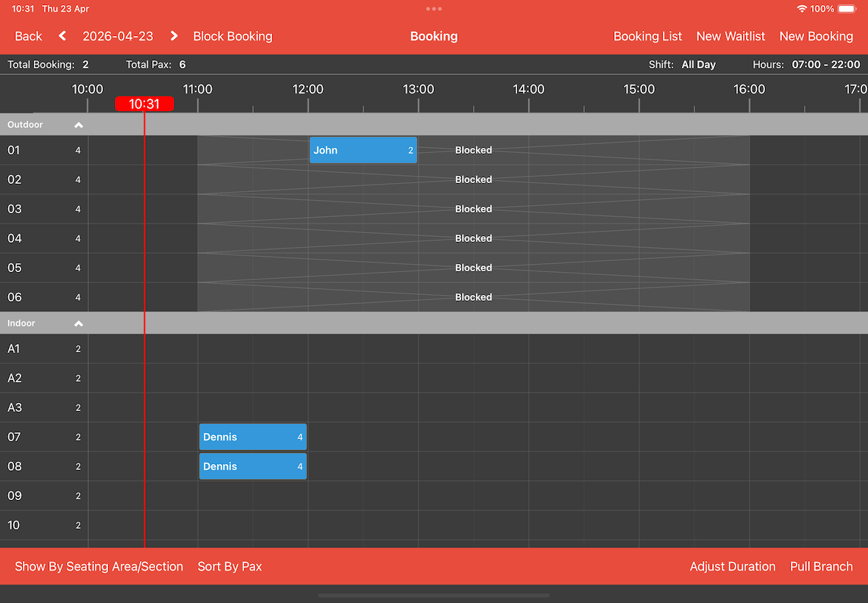Tap the 10:00 time header
868x603 pixels.
(x=88, y=89)
